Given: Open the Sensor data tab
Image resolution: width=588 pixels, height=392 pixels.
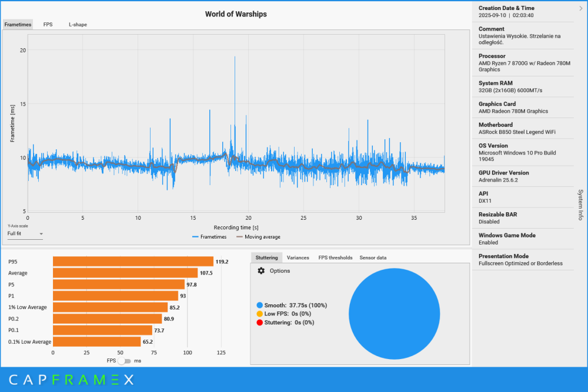Looking at the screenshot, I should (x=373, y=257).
